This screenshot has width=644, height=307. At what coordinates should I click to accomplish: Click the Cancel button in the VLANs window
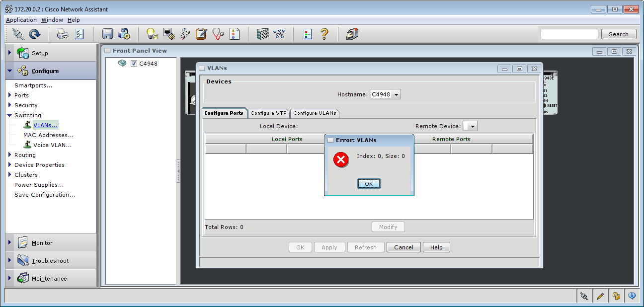403,247
